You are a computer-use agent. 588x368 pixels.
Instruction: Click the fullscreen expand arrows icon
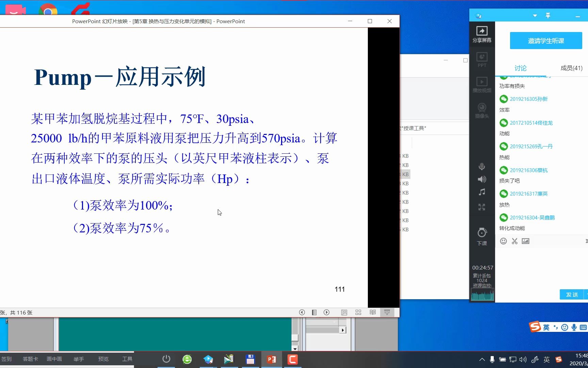point(482,207)
